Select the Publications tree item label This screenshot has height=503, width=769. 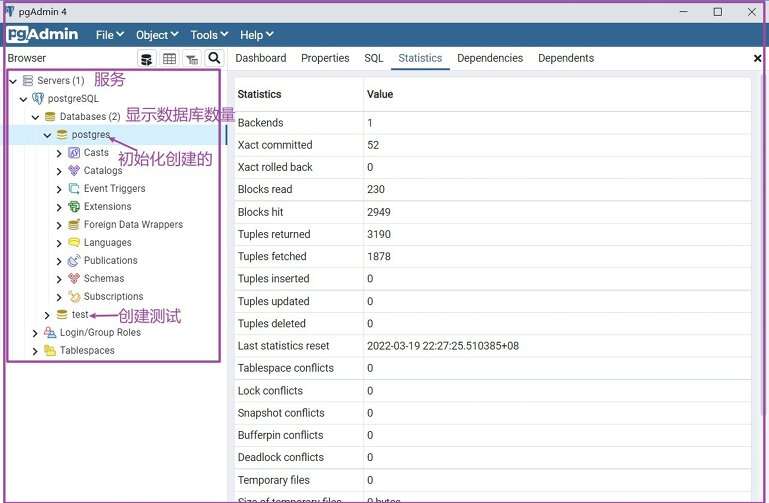(x=110, y=260)
